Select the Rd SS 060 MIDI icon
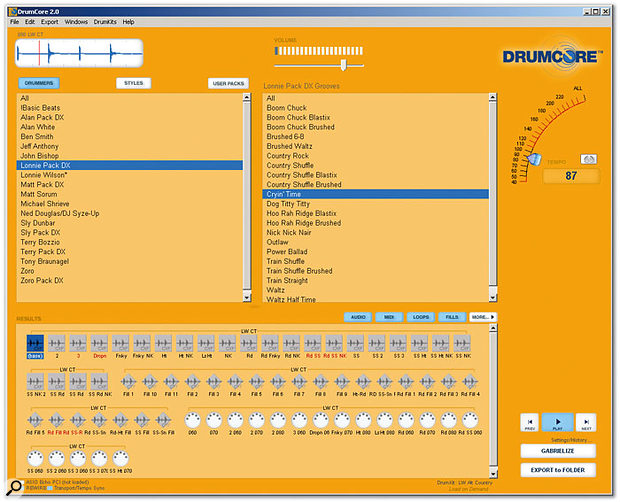This screenshot has height=502, width=620. click(470, 420)
